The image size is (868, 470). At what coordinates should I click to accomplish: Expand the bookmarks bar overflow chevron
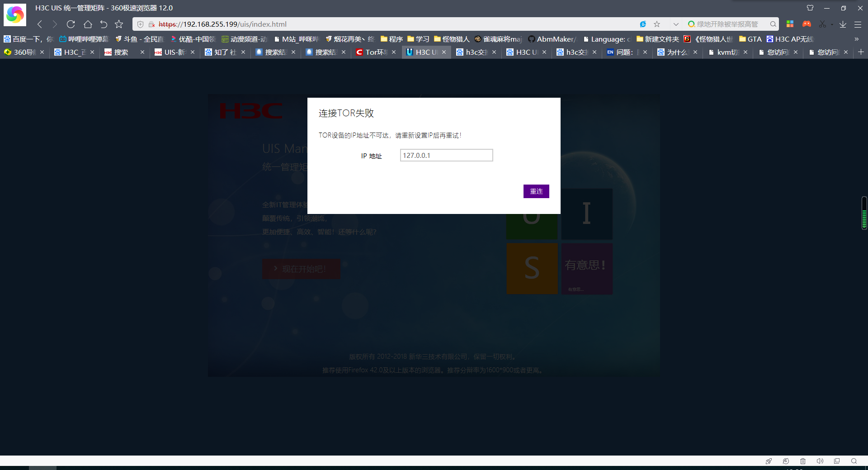857,39
